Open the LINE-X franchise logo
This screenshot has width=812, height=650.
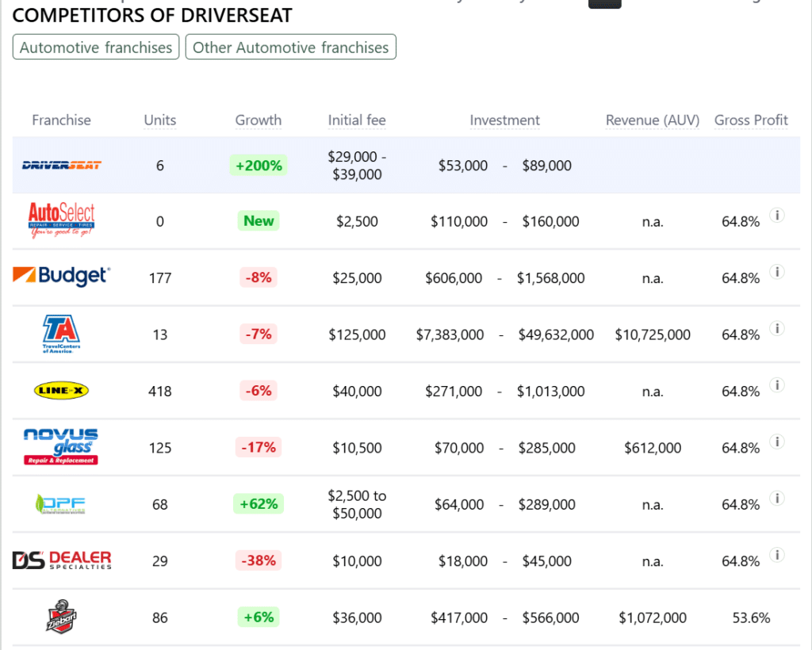(61, 390)
